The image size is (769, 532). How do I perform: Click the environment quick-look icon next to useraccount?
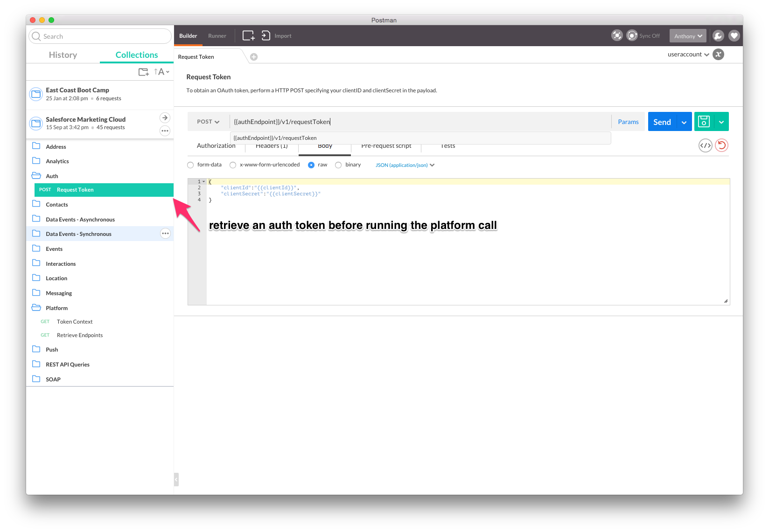click(x=719, y=55)
